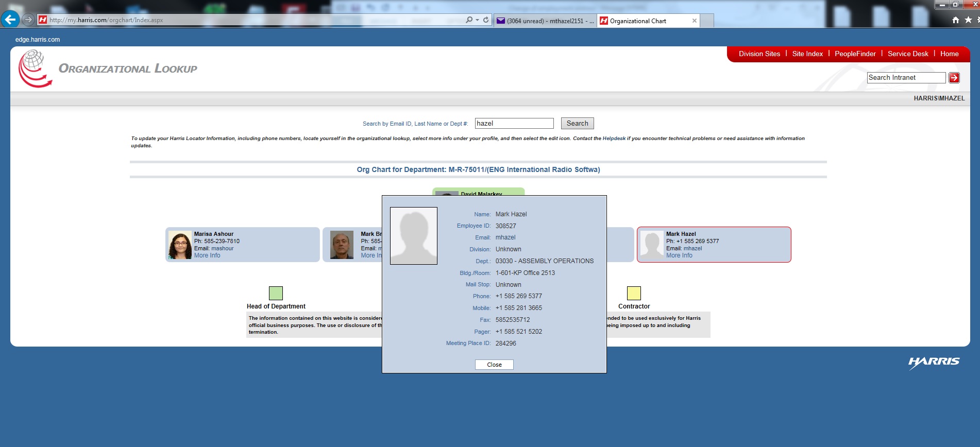980x447 pixels.
Task: Close the Mark Hazel details popup
Action: [494, 365]
